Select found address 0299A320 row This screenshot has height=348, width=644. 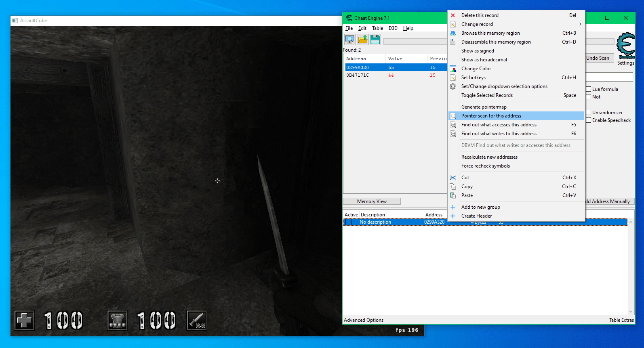coord(396,67)
